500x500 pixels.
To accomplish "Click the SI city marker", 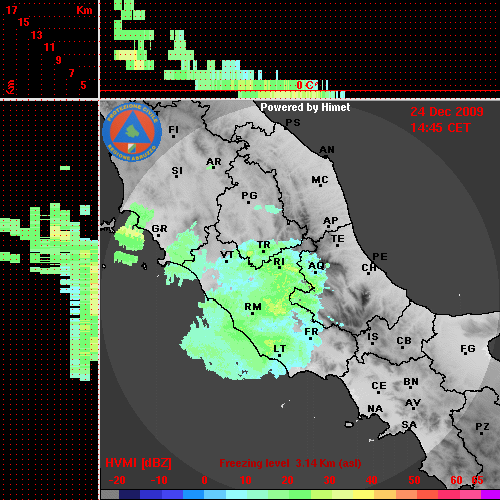I will [177, 176].
